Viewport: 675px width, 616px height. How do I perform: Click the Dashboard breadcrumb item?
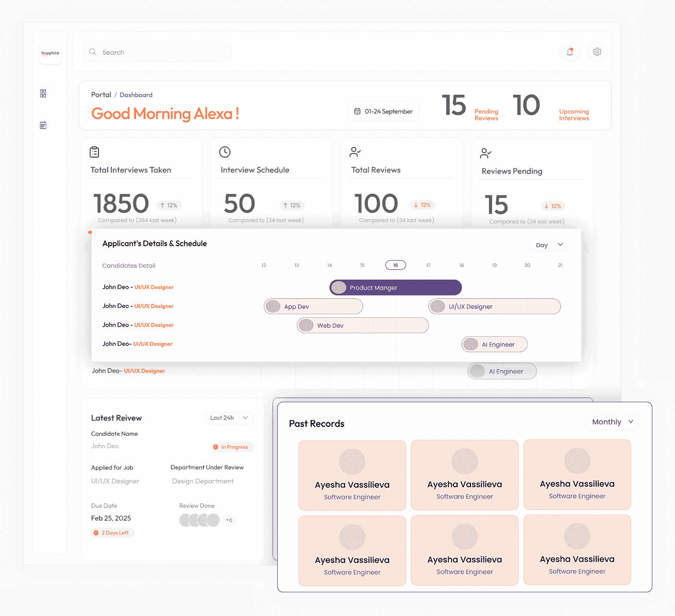136,95
